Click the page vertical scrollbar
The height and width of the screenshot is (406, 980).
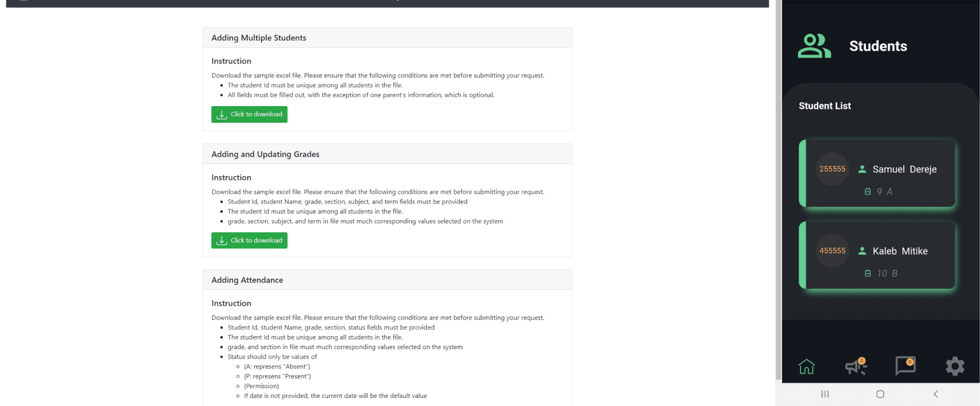pyautogui.click(x=778, y=189)
